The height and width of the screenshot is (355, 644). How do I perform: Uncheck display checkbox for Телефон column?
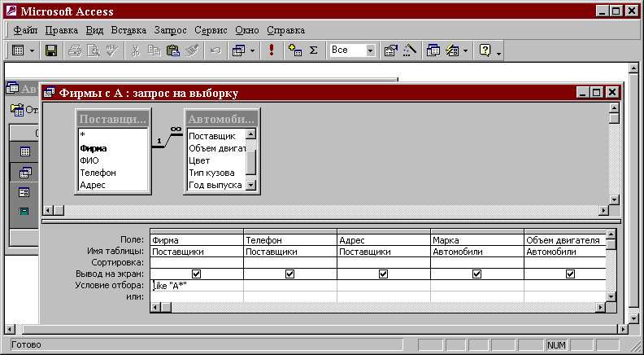290,274
